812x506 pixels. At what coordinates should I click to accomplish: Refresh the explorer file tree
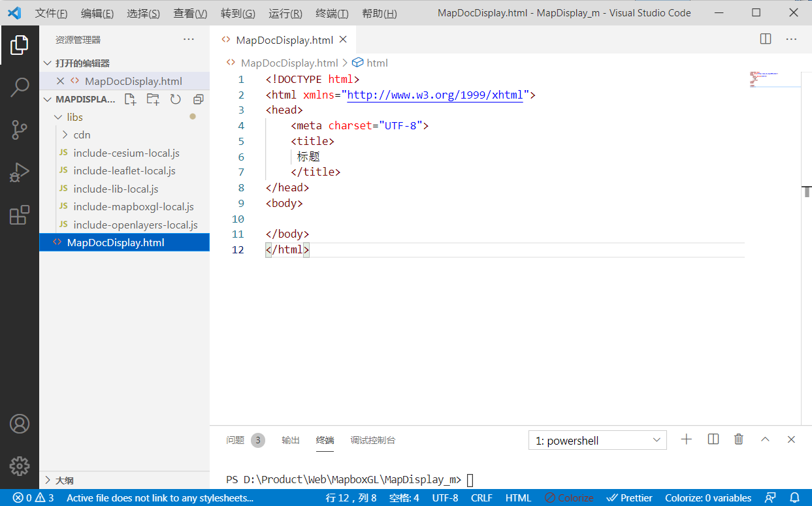pos(175,99)
